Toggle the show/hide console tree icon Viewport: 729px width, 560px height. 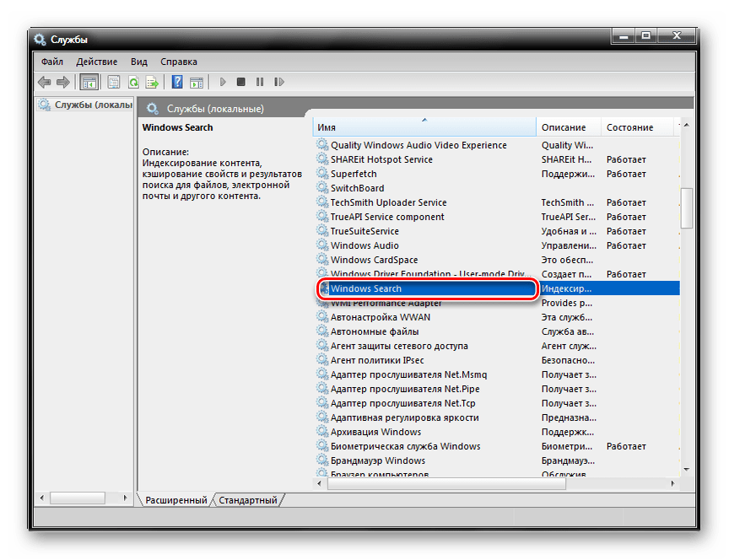tap(89, 83)
